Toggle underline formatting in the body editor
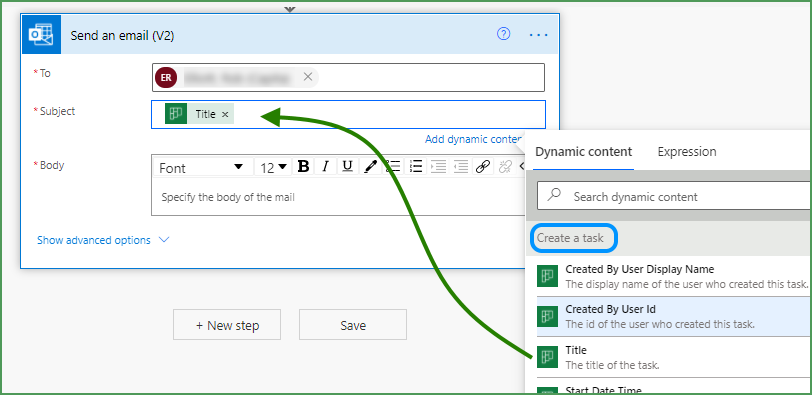 coord(347,167)
